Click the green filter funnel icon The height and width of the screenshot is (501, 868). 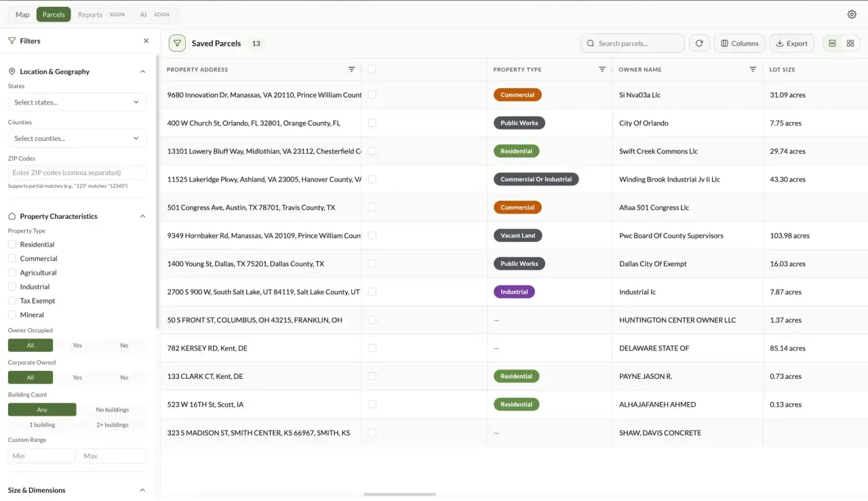click(x=177, y=43)
